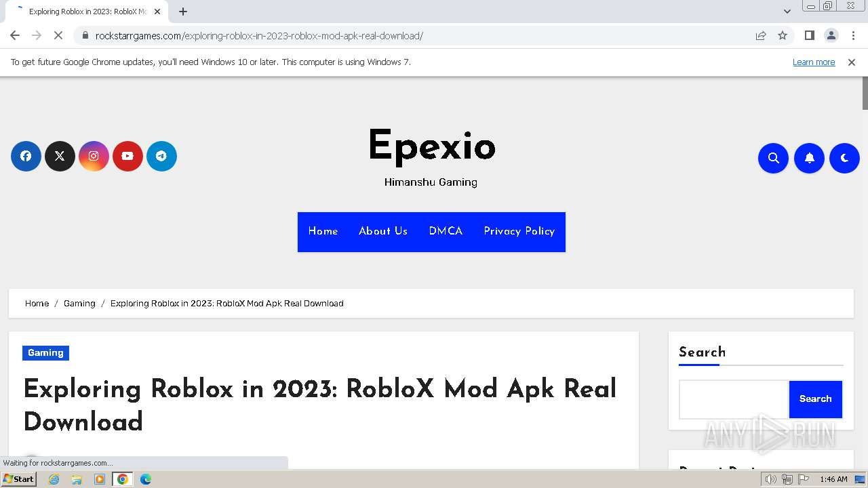Click the Himanshu Gaming tagline

pos(431,182)
